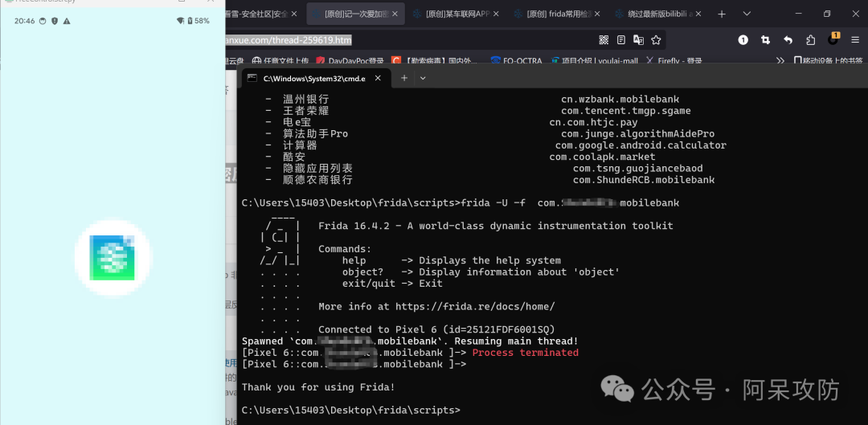The image size is (868, 425).
Task: Click the final scripts> command prompt line
Action: point(351,410)
